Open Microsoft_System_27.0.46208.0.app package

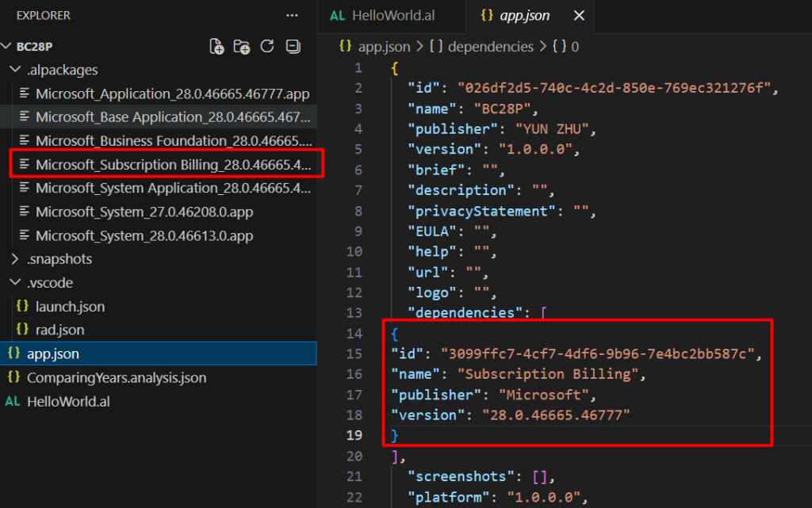(x=144, y=212)
